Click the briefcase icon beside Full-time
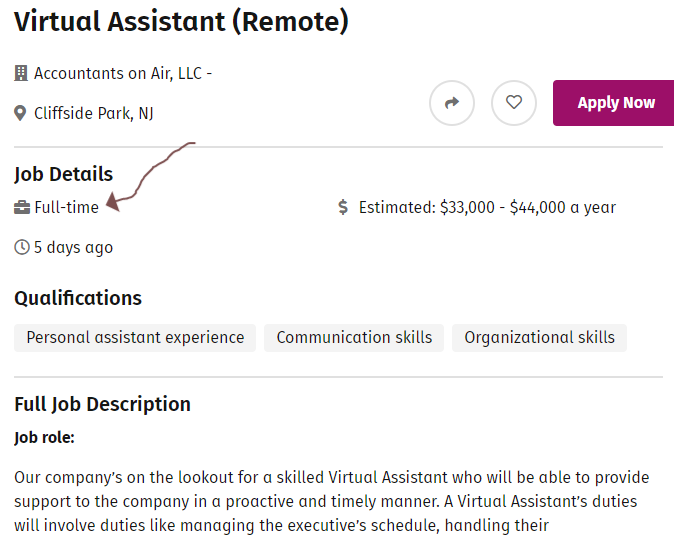The width and height of the screenshot is (674, 535). click(22, 208)
